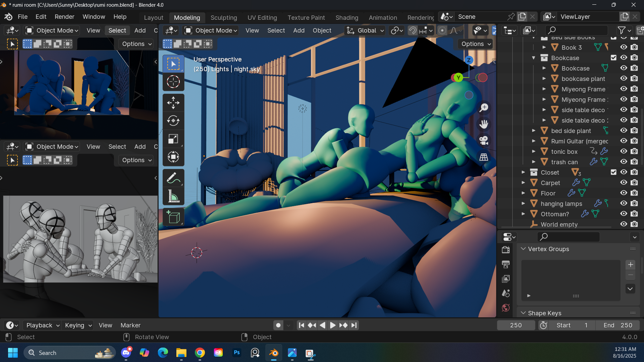Open World properties tab

click(506, 308)
